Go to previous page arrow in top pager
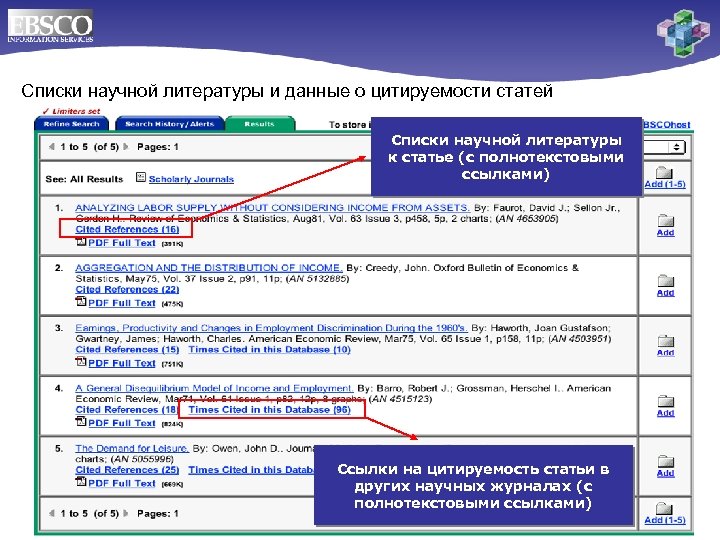This screenshot has height=540, width=720. (x=51, y=146)
